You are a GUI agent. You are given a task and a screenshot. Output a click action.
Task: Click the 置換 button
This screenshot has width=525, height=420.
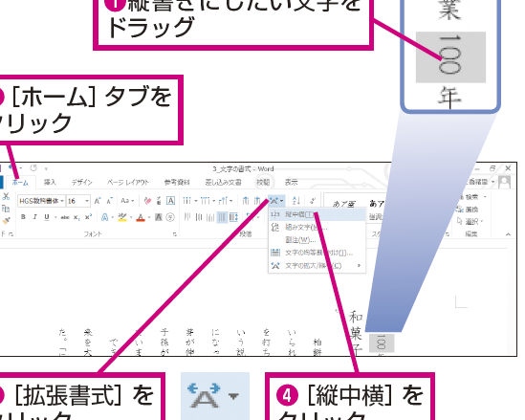[468, 210]
